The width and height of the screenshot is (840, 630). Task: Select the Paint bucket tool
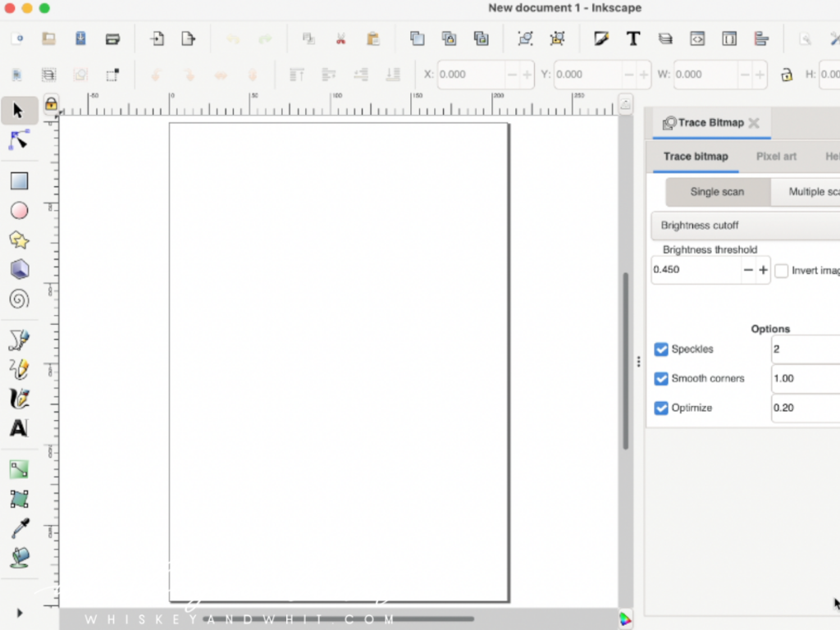pyautogui.click(x=20, y=558)
